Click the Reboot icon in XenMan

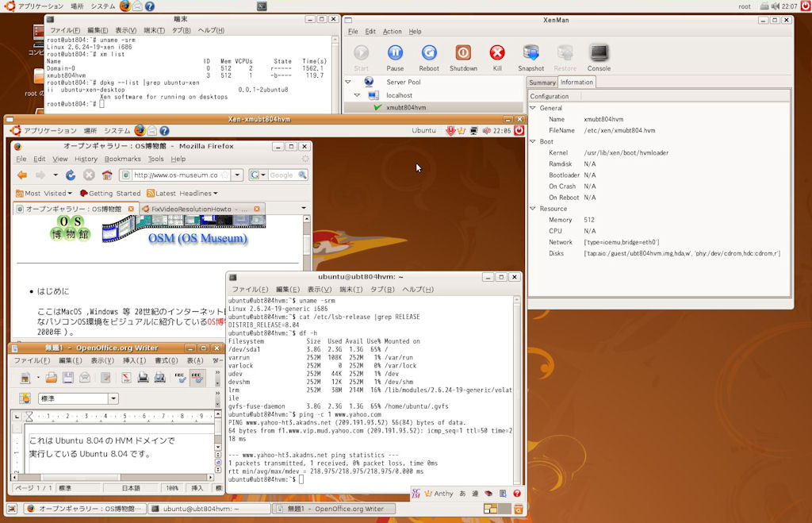(x=429, y=53)
